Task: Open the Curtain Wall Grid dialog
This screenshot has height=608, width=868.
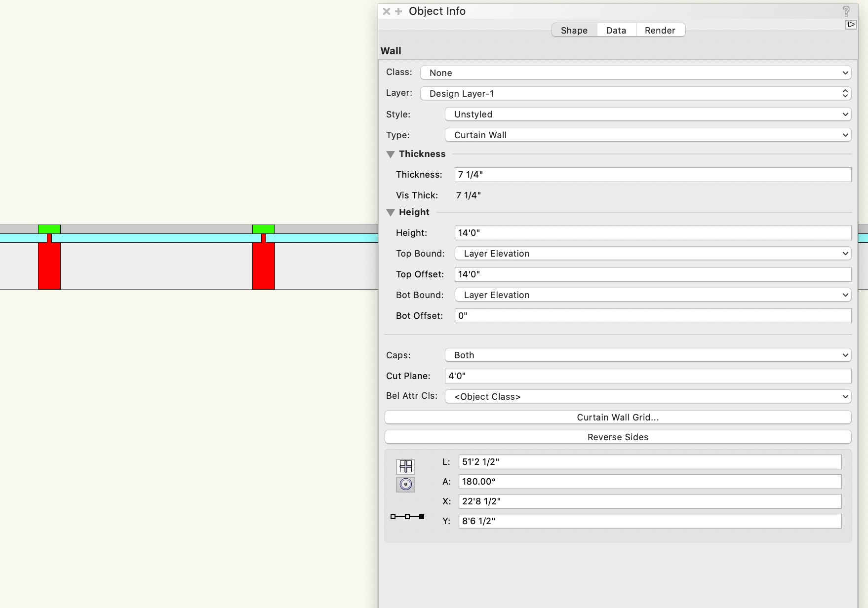Action: point(618,417)
